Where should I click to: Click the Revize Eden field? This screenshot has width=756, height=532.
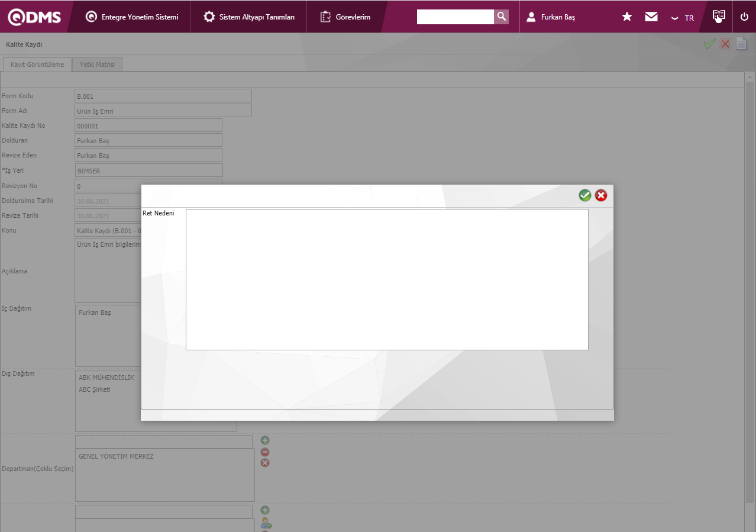(148, 155)
